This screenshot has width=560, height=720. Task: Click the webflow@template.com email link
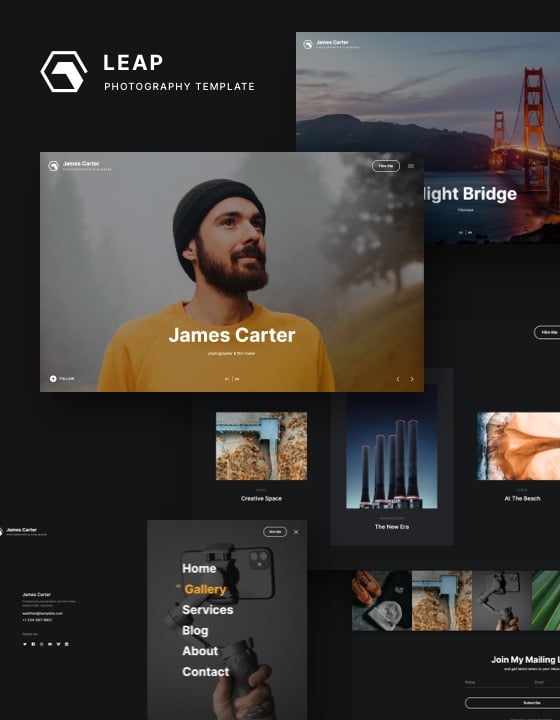[x=42, y=613]
